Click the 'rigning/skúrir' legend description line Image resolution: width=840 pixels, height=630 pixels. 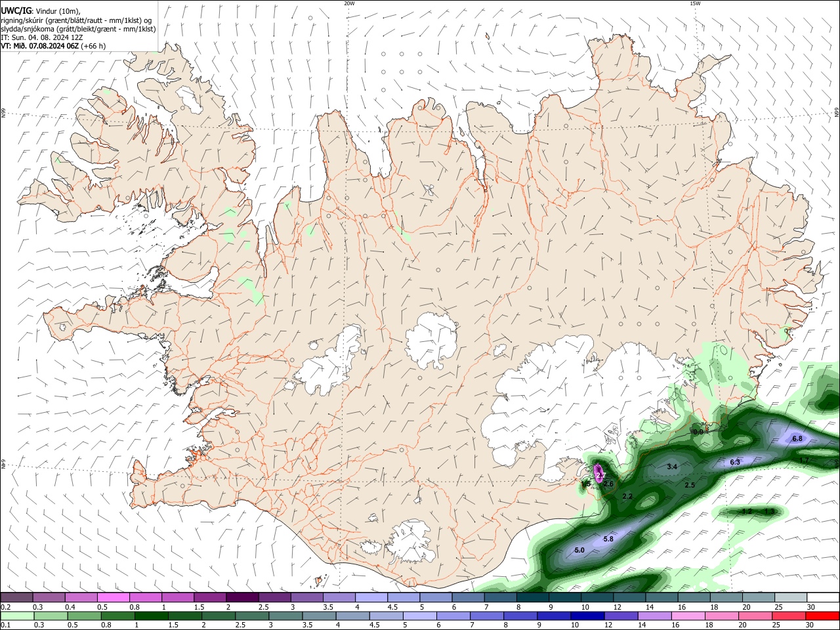tap(76, 20)
